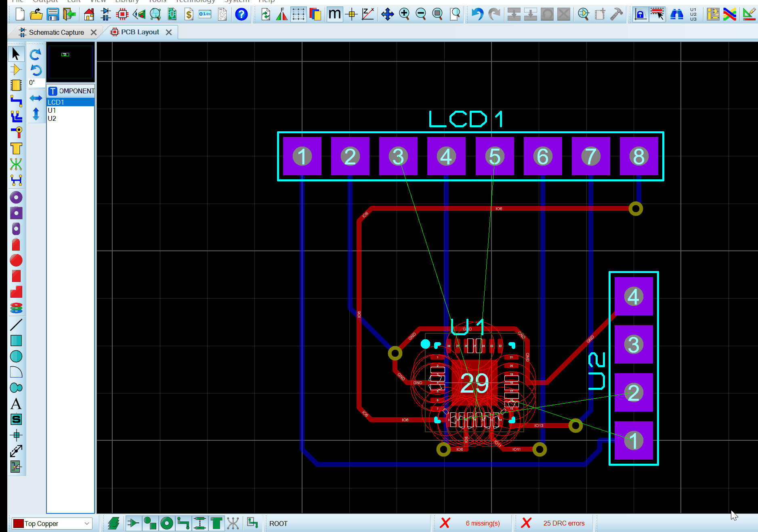The height and width of the screenshot is (532, 758).
Task: Select the Zone Placement tool
Action: pyautogui.click(x=17, y=149)
